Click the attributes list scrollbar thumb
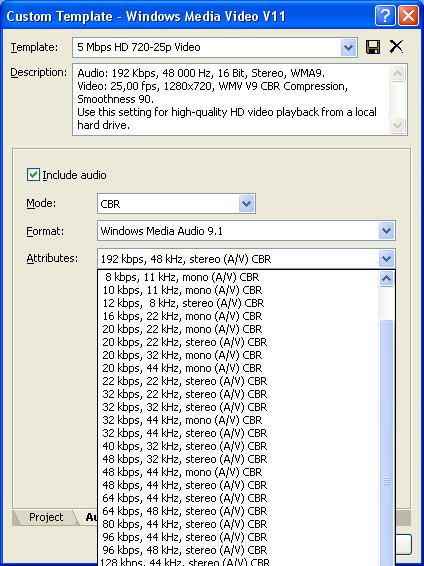 point(386,443)
